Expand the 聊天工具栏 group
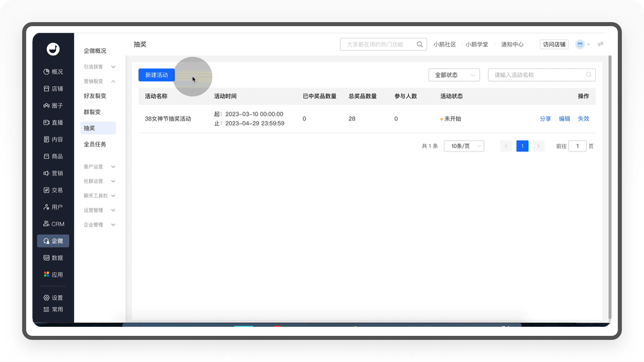644x362 pixels. point(99,196)
